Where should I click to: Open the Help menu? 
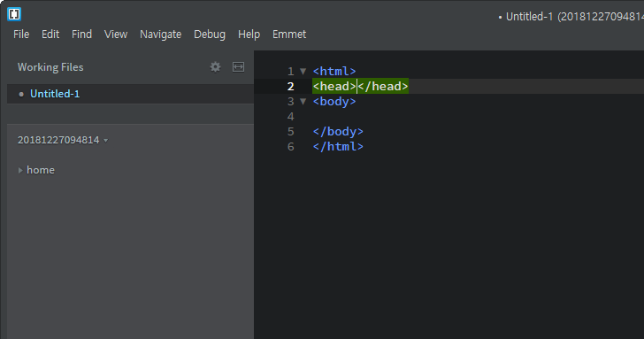click(x=249, y=35)
